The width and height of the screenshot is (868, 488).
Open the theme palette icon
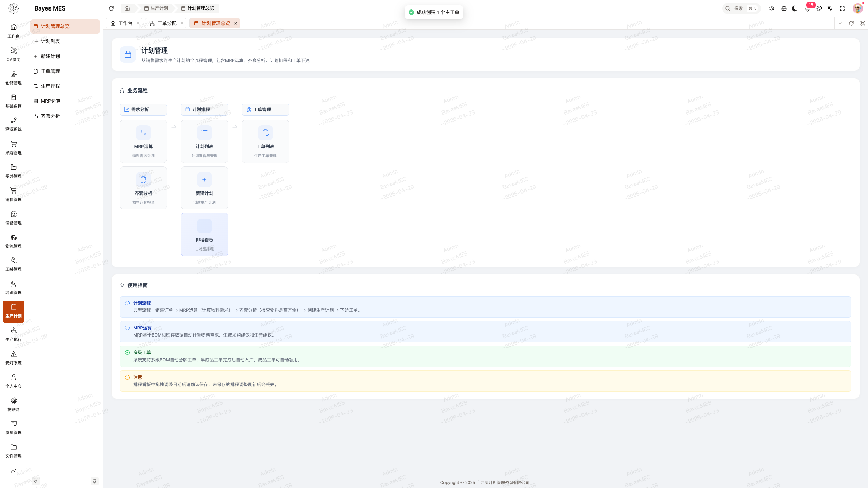pyautogui.click(x=819, y=8)
